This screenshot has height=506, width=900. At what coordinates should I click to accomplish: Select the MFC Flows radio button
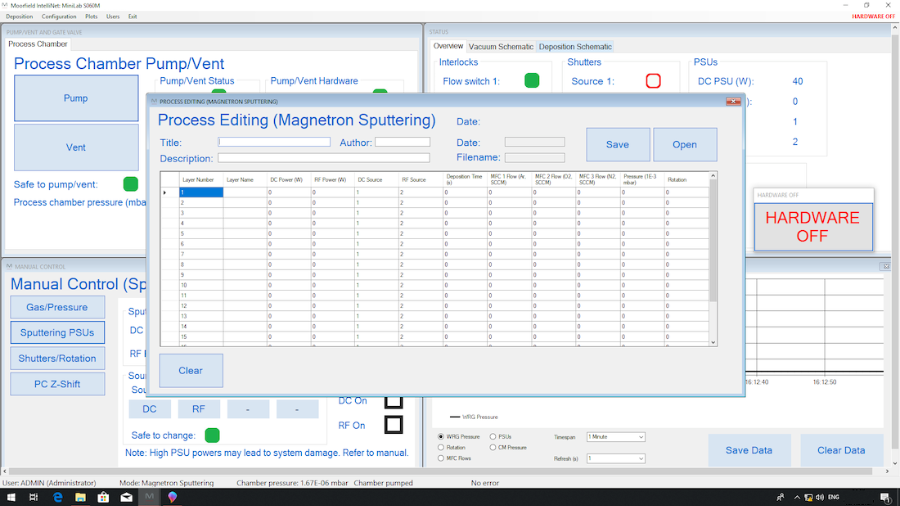click(442, 458)
